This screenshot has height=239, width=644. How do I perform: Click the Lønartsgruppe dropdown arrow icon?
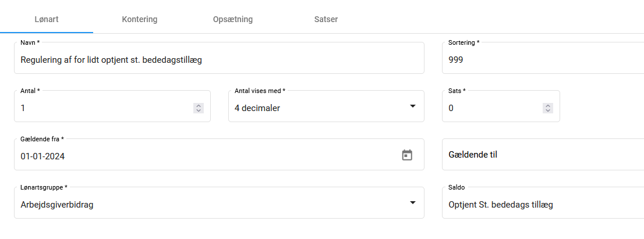coord(412,203)
